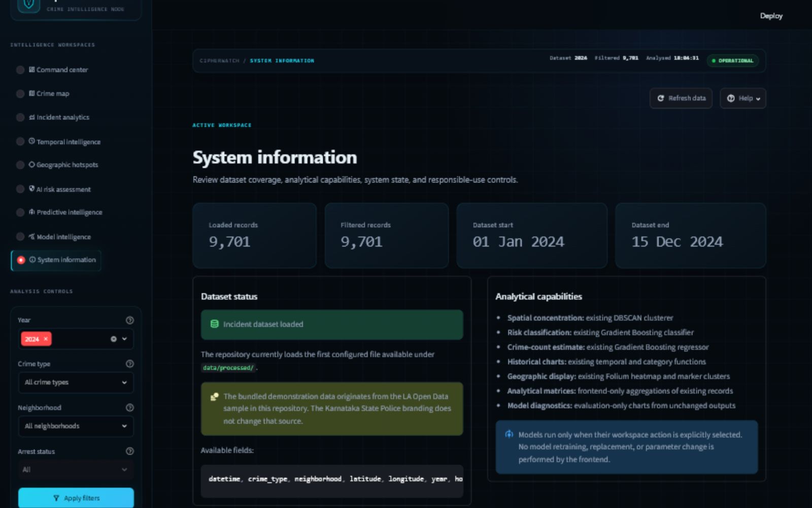
Task: Click the 'Dataset 2024' header stat
Action: pos(568,58)
